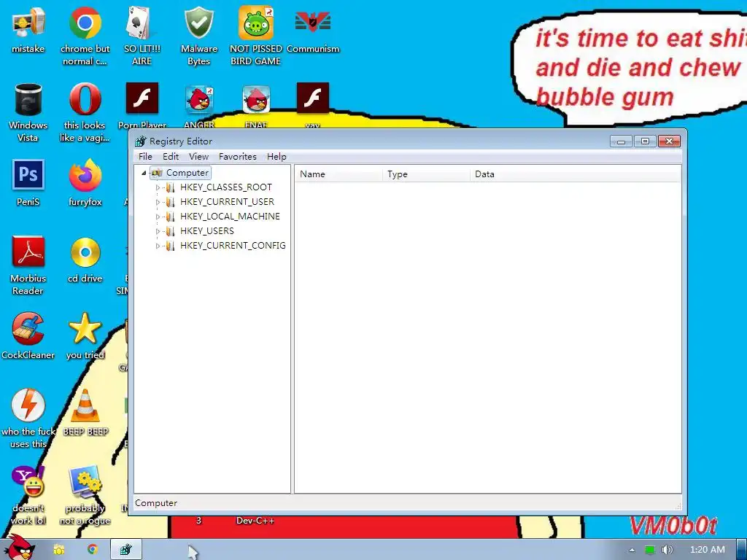This screenshot has width=747, height=560.
Task: Open the FNAF angry bird icon
Action: (256, 106)
